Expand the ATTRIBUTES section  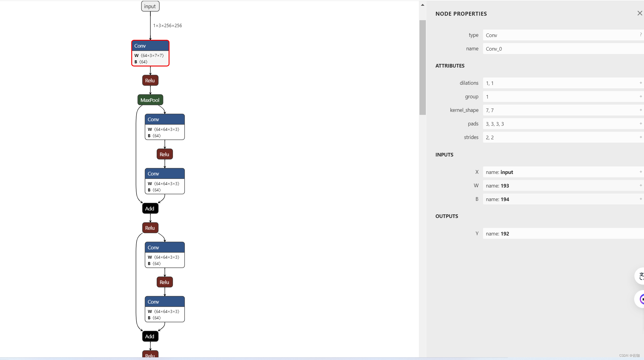click(x=449, y=65)
